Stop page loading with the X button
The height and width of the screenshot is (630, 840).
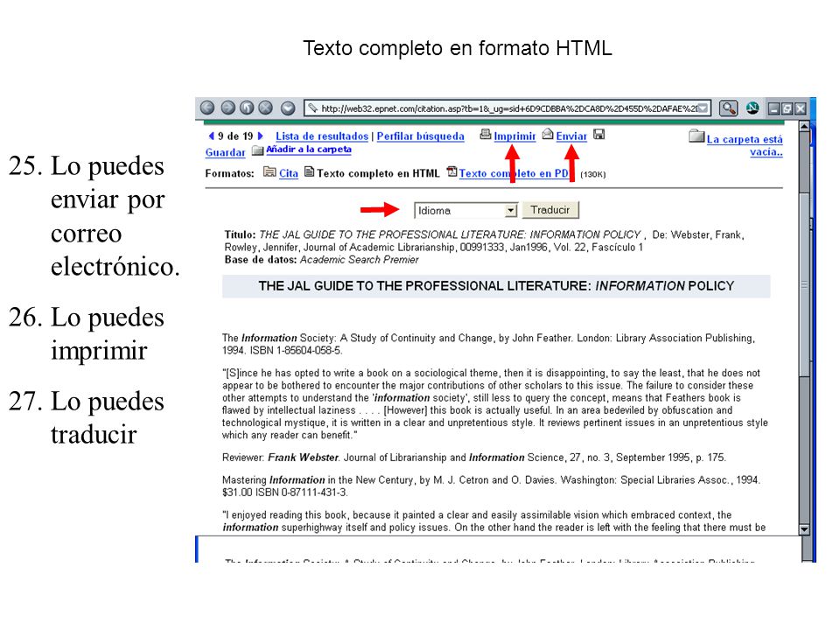[266, 108]
